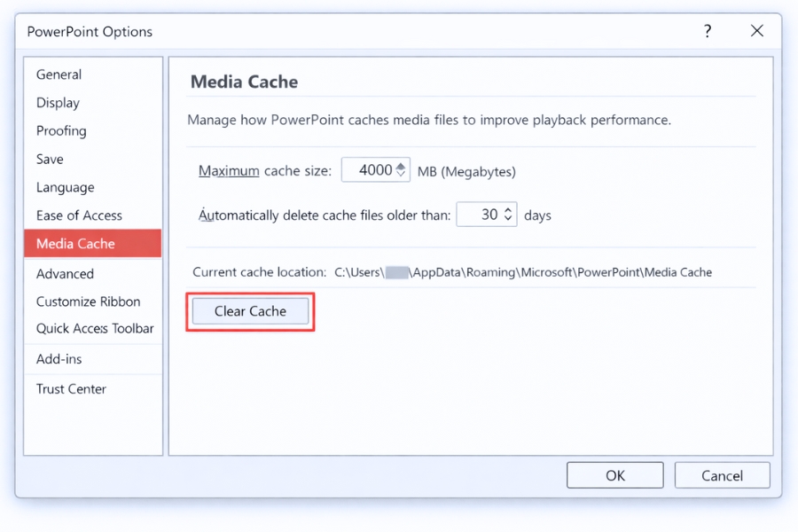Click the cache file age stepper arrows

click(x=508, y=215)
